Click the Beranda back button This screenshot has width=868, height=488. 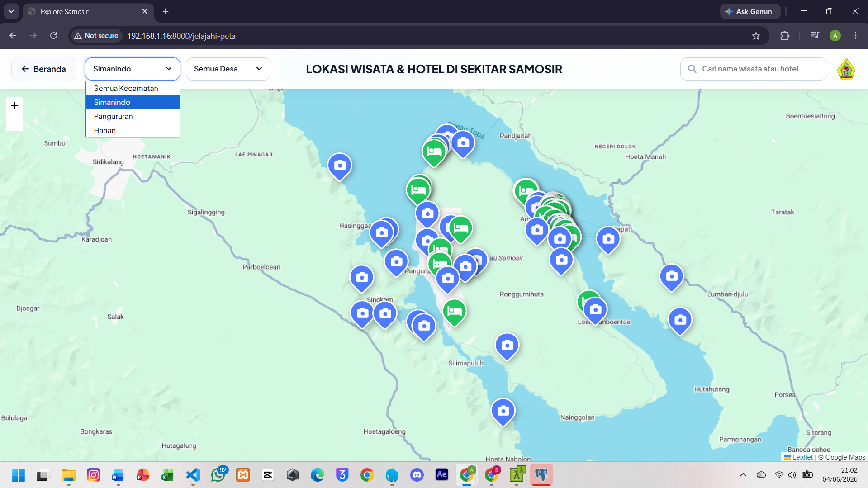44,69
